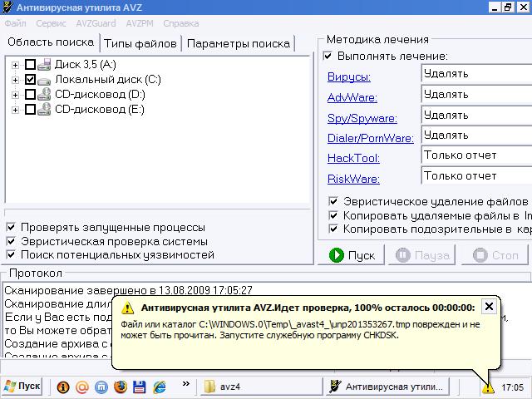
Task: Check the Диск 3,5 (A:) checkbox
Action: [x=30, y=65]
